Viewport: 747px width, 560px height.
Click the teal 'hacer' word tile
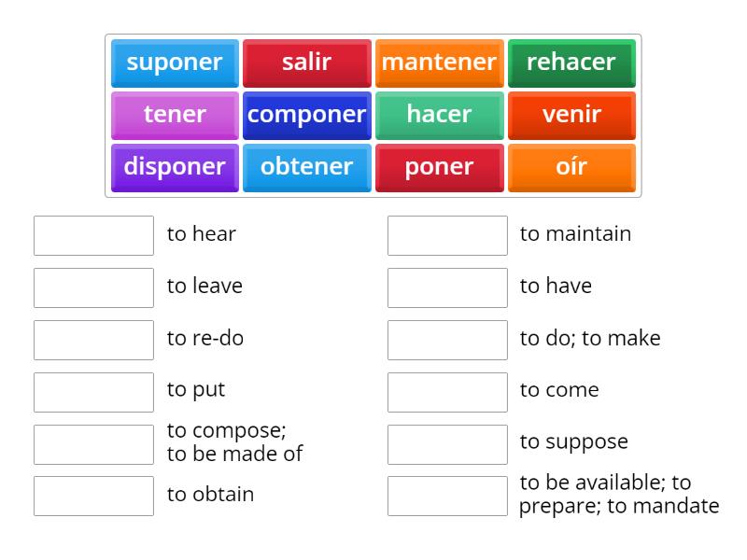(439, 115)
